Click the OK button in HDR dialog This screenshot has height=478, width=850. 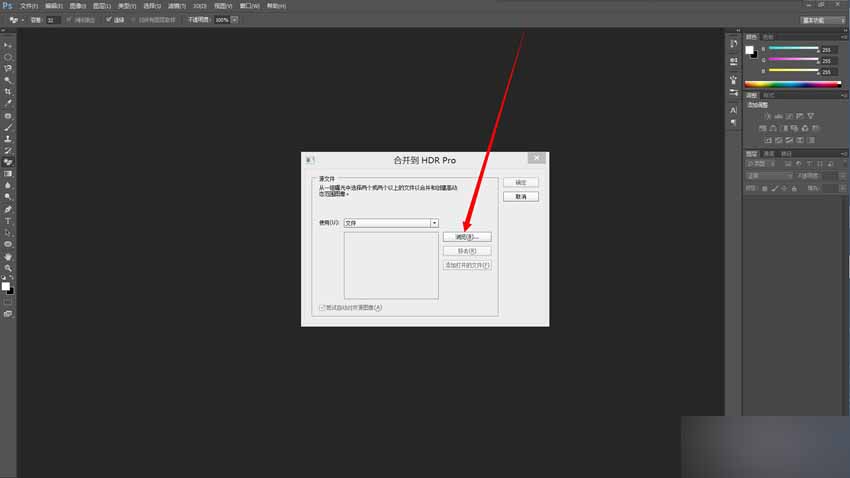pos(521,183)
